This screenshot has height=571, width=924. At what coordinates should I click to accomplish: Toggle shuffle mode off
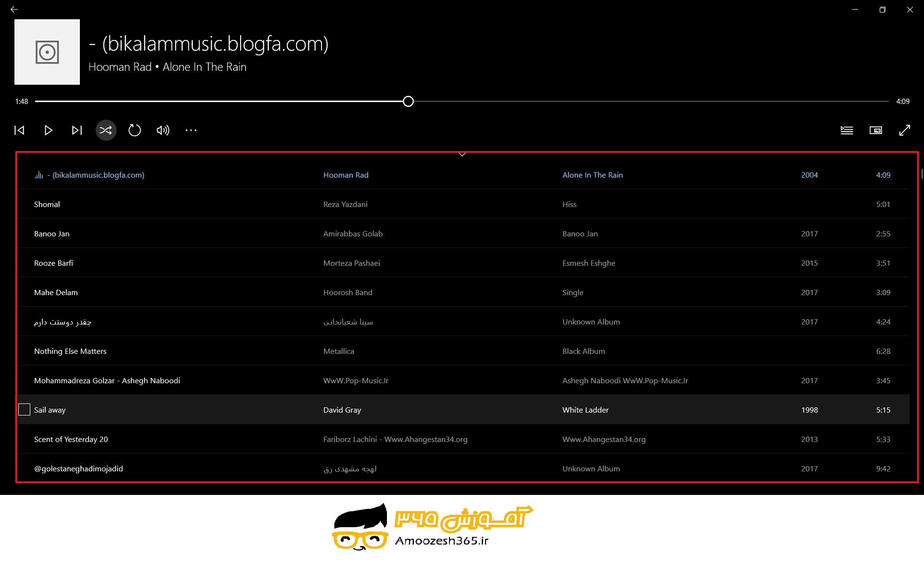point(106,130)
